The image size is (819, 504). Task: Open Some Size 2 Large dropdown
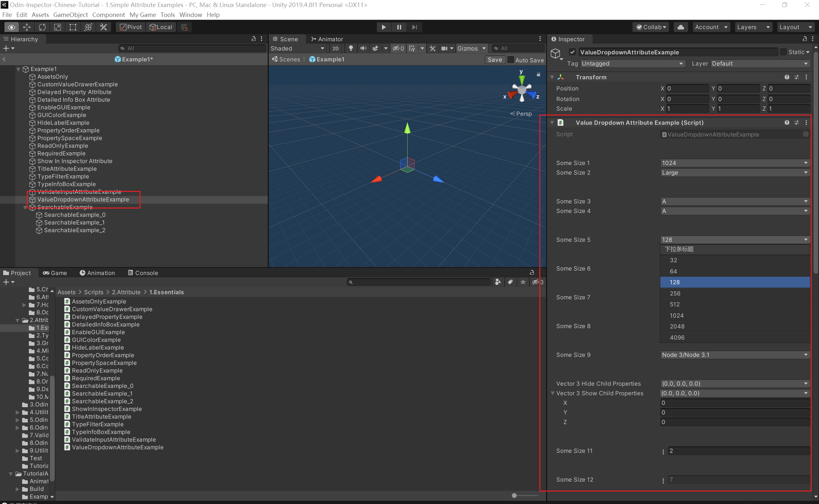(735, 173)
